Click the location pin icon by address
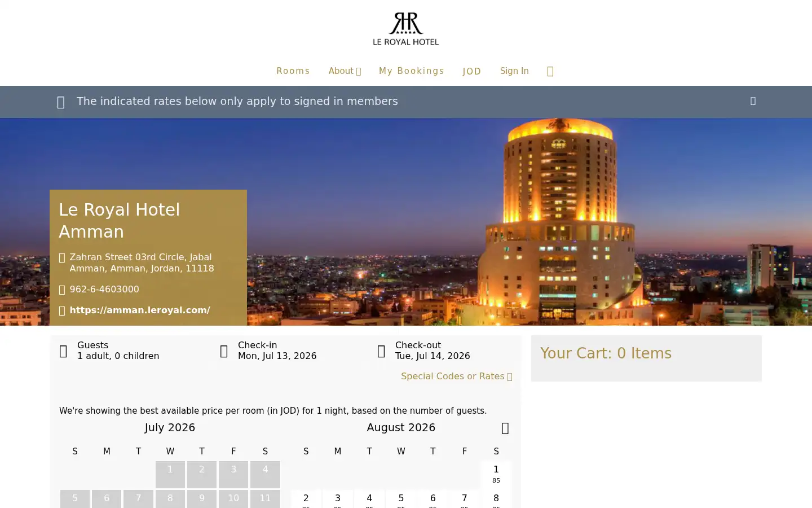Image resolution: width=812 pixels, height=508 pixels. (62, 257)
